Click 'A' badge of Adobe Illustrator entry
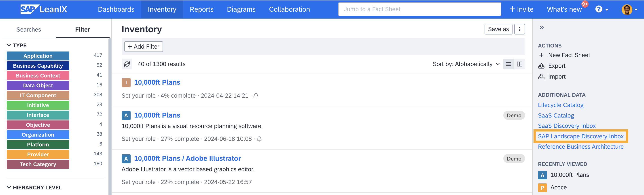The width and height of the screenshot is (644, 195). click(126, 159)
